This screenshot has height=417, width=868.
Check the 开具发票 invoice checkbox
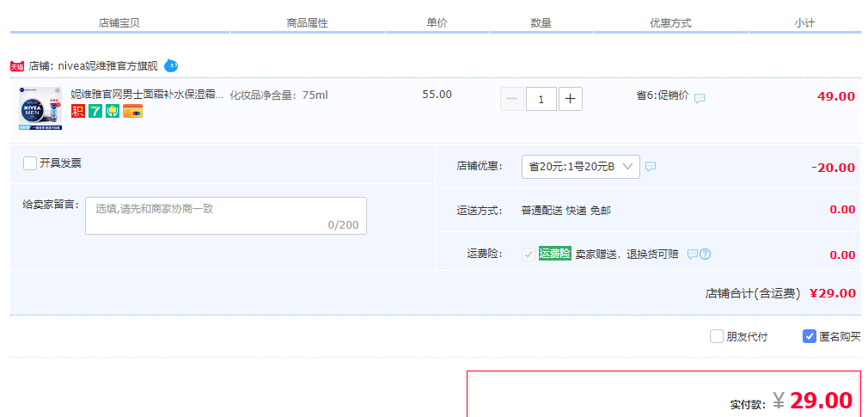30,163
